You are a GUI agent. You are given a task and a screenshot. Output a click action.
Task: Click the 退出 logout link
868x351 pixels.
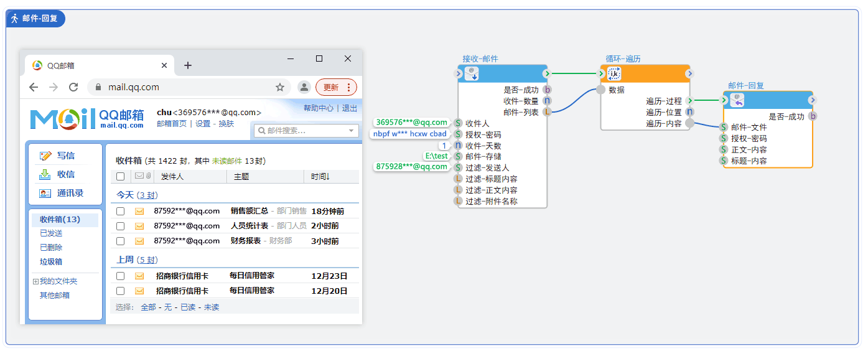click(350, 108)
